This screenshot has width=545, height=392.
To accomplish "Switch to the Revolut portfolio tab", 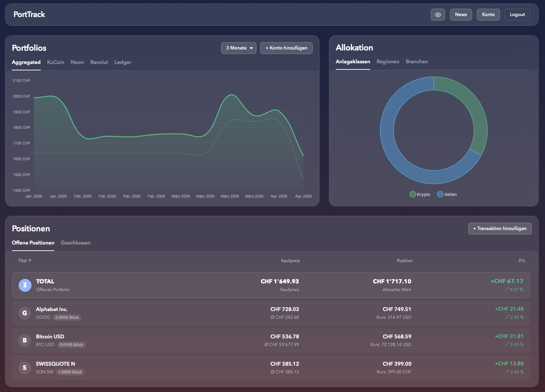I will pos(99,62).
